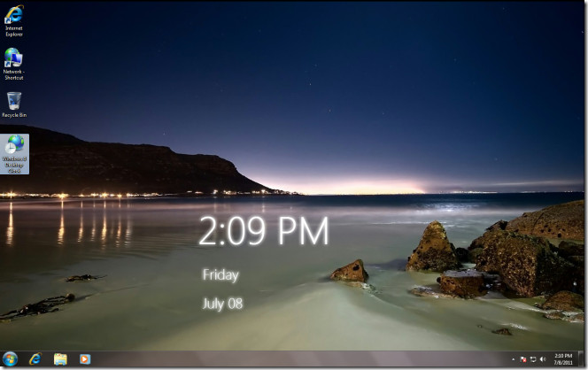Click the Windows 8 Desktop Clock shortcut
Screen dimensions: 588x370
14,154
